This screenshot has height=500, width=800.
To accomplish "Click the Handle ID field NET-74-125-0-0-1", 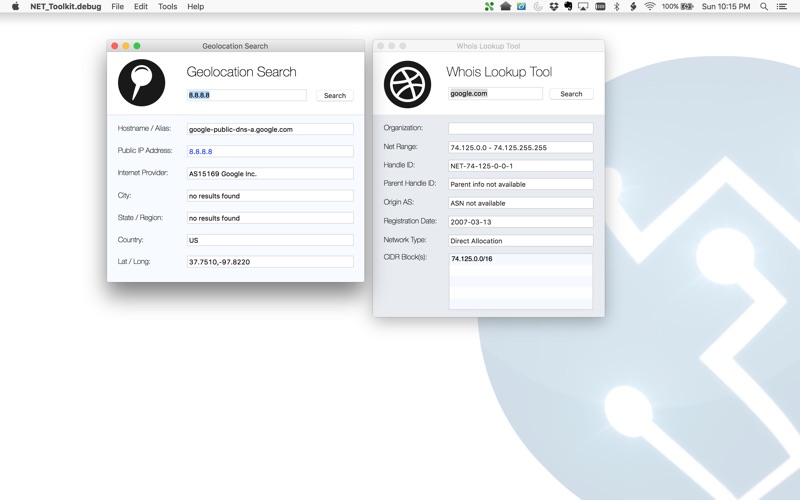I will (x=520, y=166).
